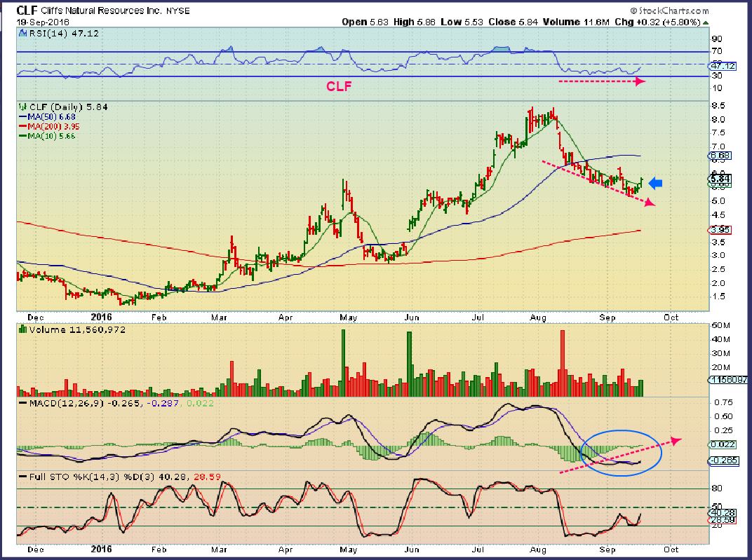Click the 'Low 5.53' value

[x=462, y=22]
